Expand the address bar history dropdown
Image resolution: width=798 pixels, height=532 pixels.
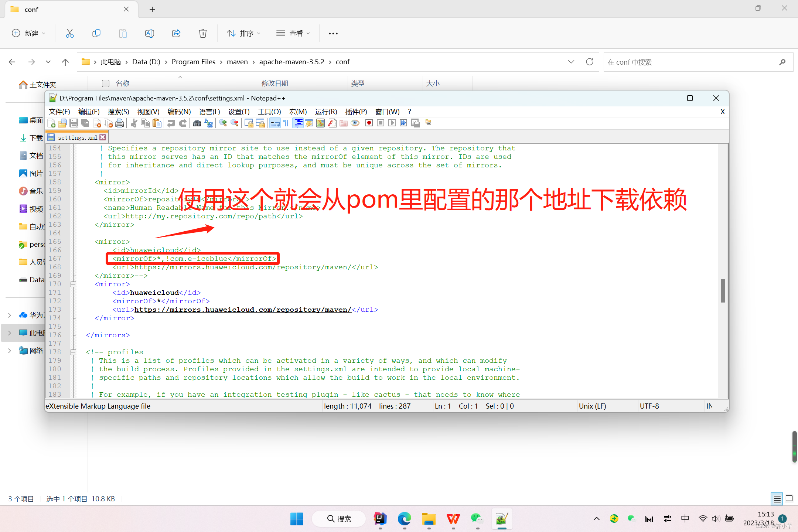[x=571, y=62]
